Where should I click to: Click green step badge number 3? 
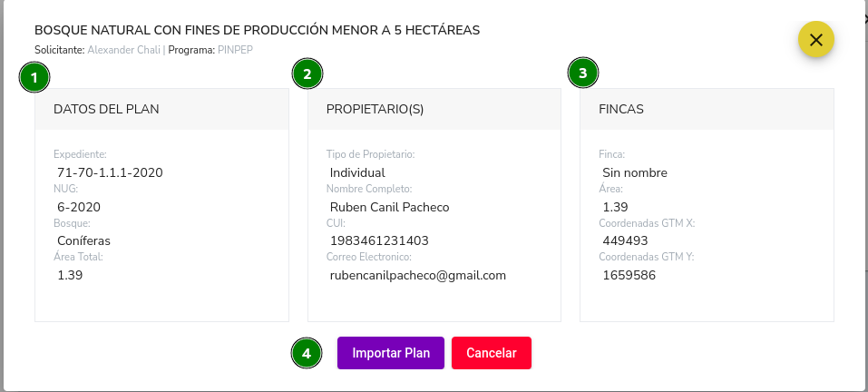(583, 73)
